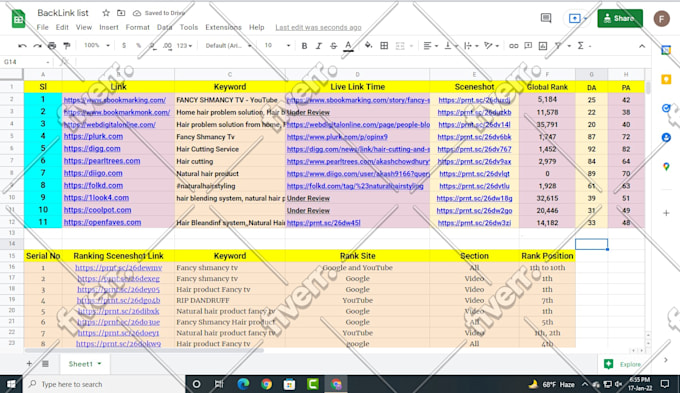
Task: Open the Tools menu
Action: click(x=189, y=27)
